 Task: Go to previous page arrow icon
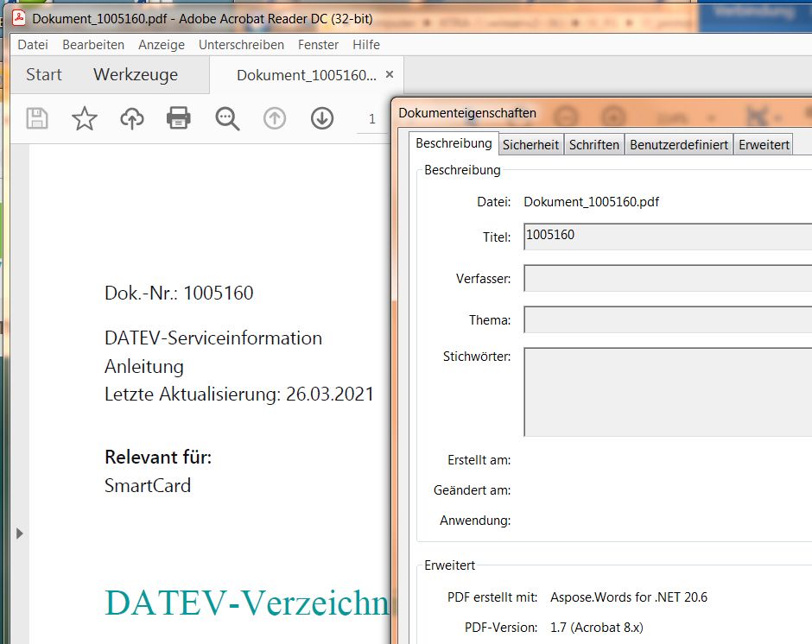pyautogui.click(x=275, y=118)
